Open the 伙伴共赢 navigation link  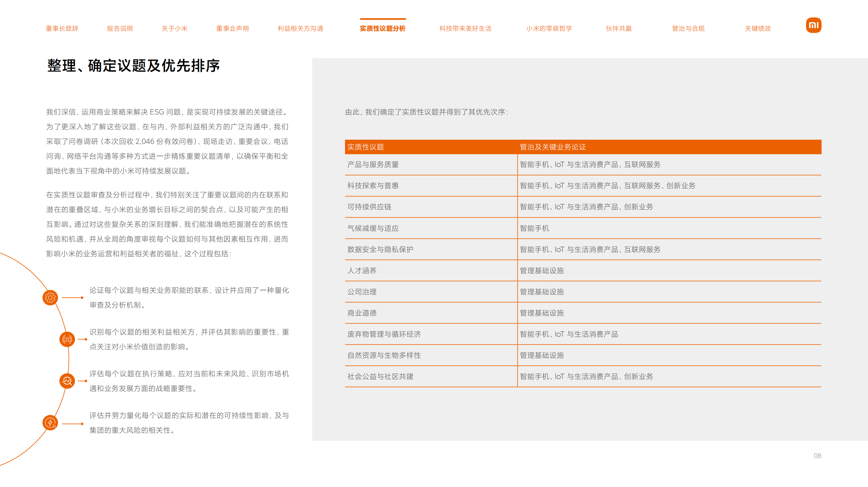pyautogui.click(x=619, y=29)
